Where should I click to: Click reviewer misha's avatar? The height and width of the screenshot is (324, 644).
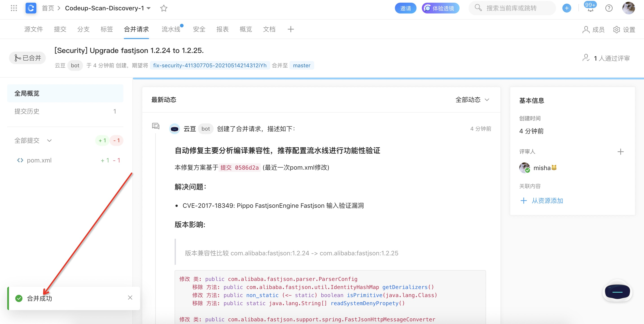(524, 168)
